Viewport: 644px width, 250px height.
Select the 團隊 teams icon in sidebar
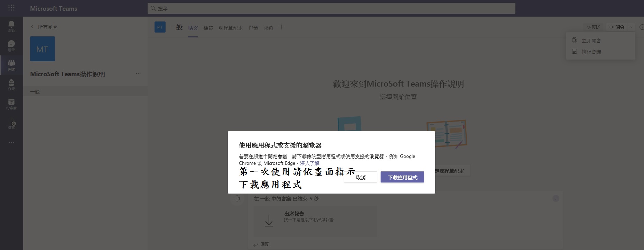tap(11, 65)
